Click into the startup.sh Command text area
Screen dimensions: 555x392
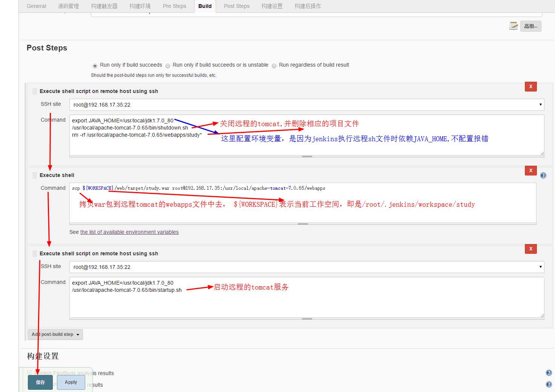tap(307, 297)
